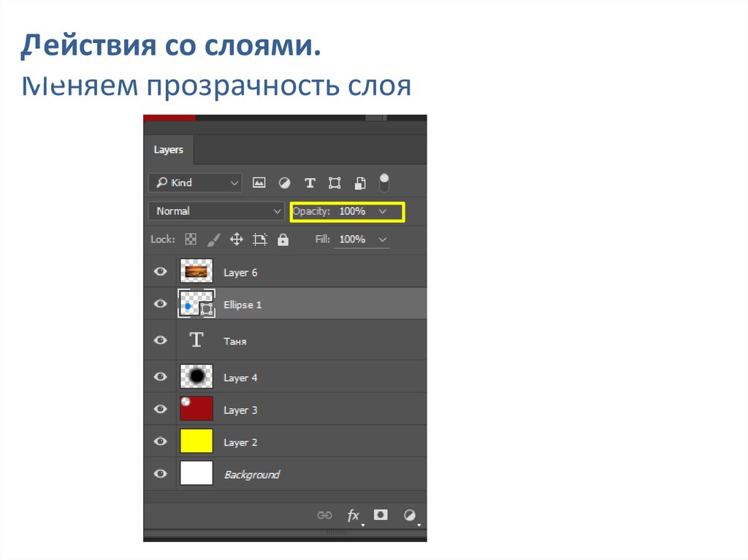Click the lock all padlock icon
This screenshot has height=560, width=748.
point(283,239)
